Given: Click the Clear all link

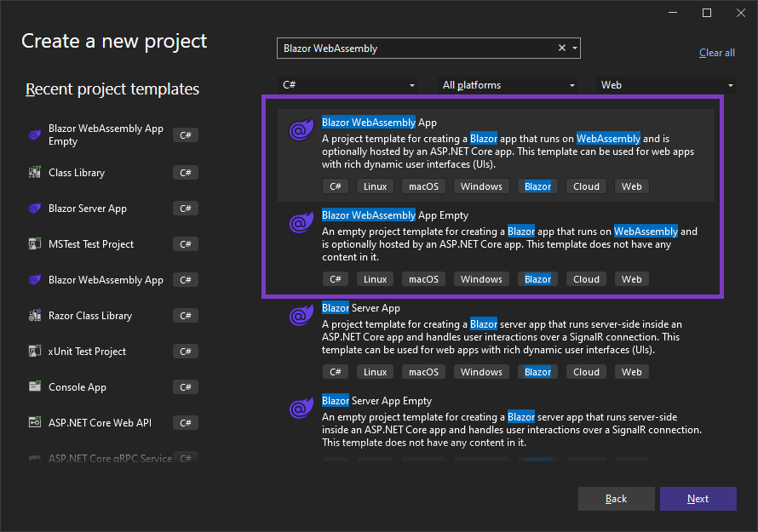Looking at the screenshot, I should point(717,53).
